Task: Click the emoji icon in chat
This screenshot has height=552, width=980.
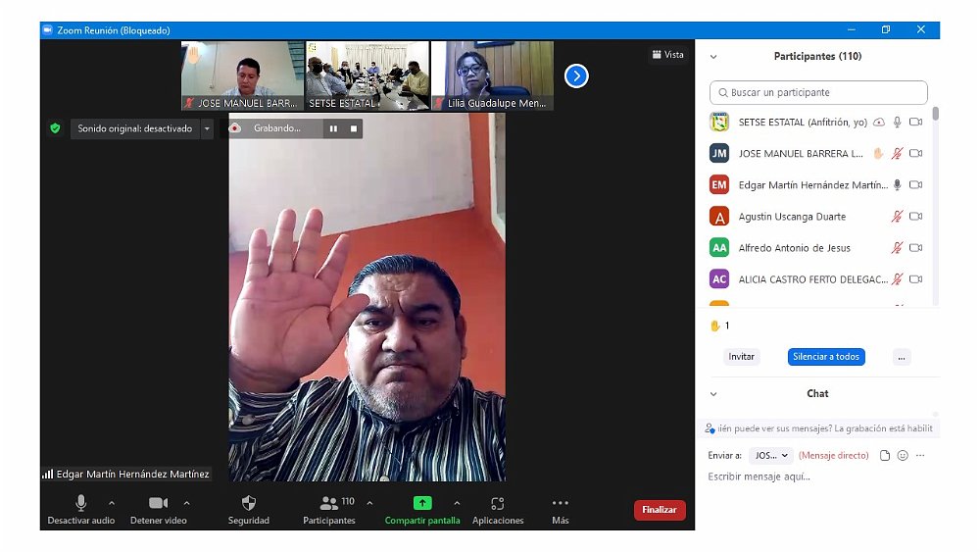Action: pos(903,456)
